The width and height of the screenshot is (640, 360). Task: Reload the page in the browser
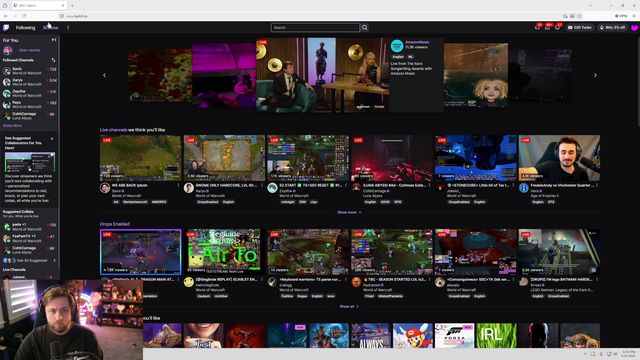click(24, 16)
